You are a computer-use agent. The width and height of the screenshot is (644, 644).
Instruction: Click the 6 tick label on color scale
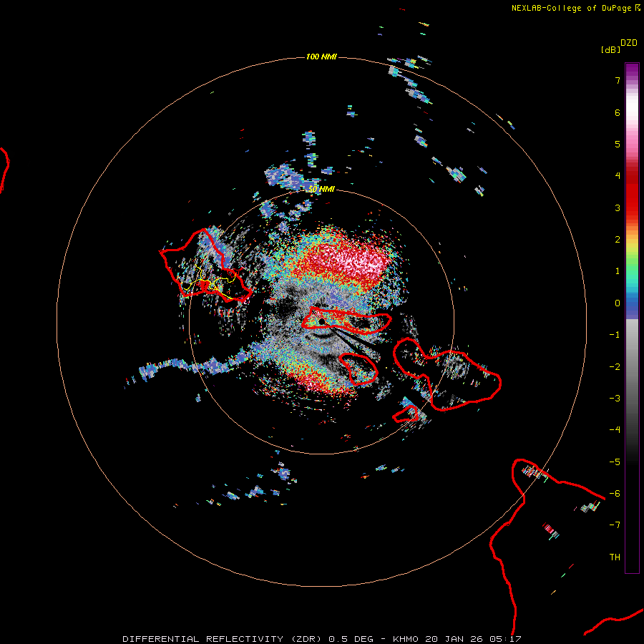pos(618,112)
